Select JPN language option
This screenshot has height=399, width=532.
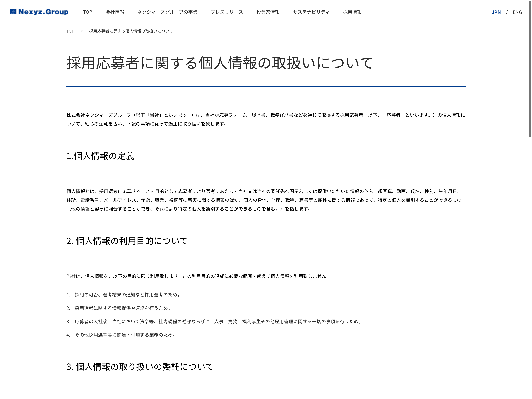click(x=496, y=12)
